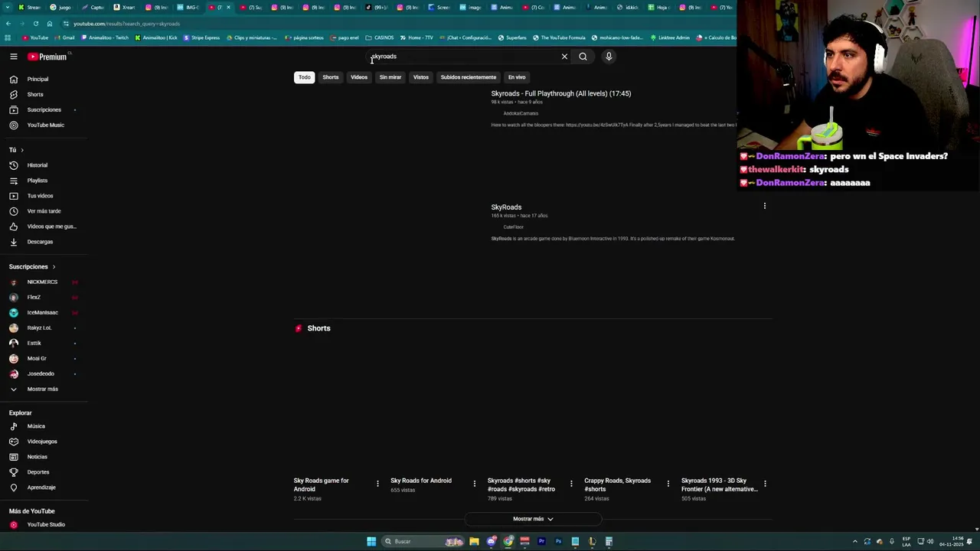980x551 pixels.
Task: Open Aprendizaje in Explorar section
Action: [42, 487]
